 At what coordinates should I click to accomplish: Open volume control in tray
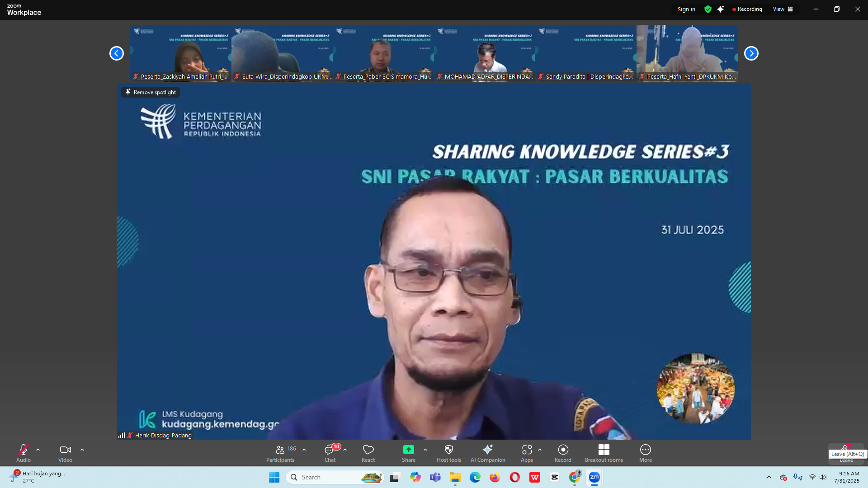click(x=823, y=477)
